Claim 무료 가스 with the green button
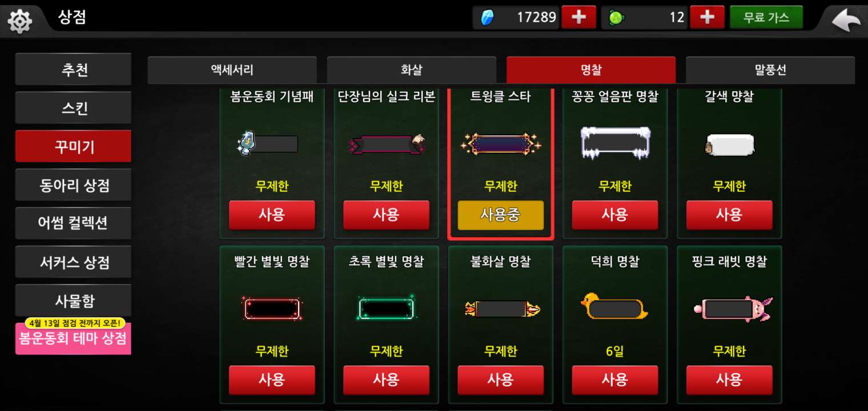This screenshot has width=868, height=411. click(x=766, y=17)
